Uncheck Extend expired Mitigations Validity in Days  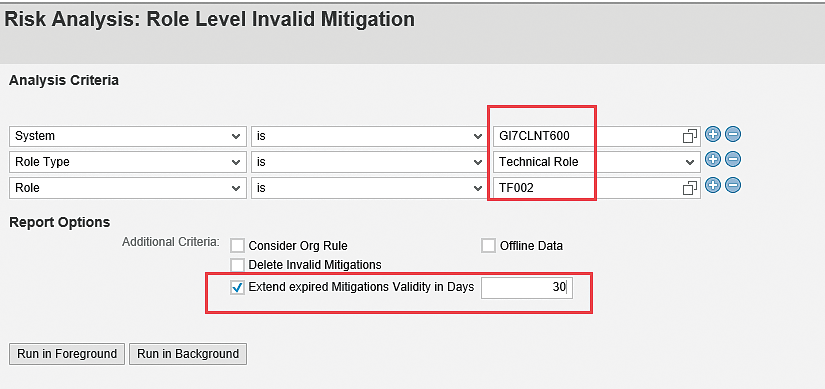238,287
